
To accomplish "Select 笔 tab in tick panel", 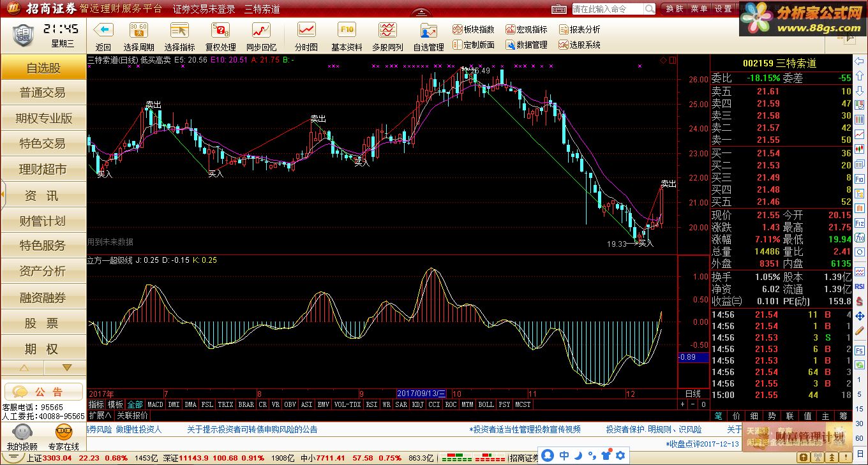I will pos(718,415).
